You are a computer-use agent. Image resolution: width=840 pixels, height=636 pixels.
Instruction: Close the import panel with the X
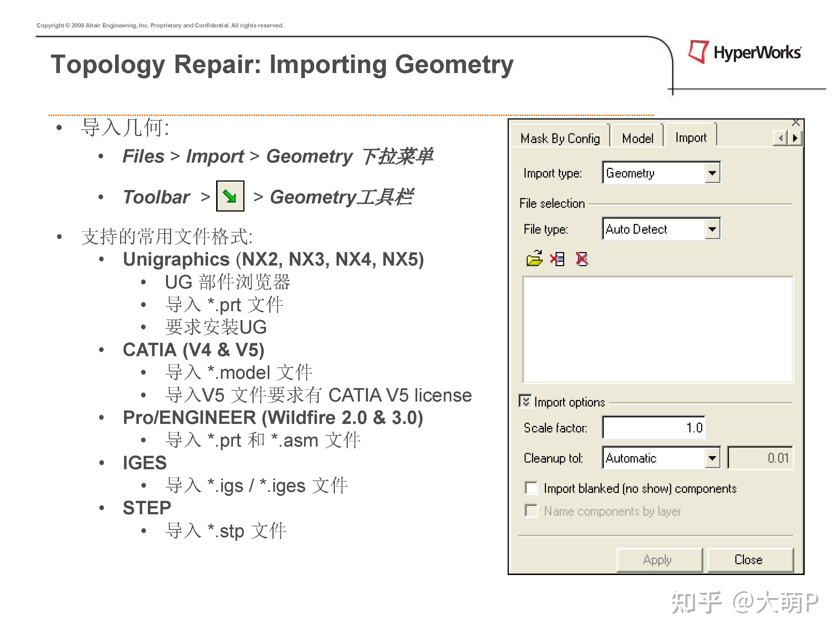click(795, 123)
